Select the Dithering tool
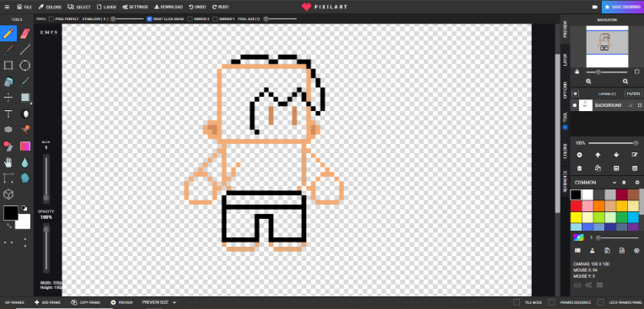Image resolution: width=644 pixels, height=309 pixels. pos(8,130)
